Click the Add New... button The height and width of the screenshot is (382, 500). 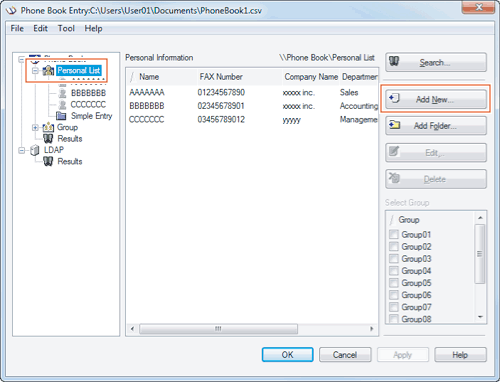[436, 99]
